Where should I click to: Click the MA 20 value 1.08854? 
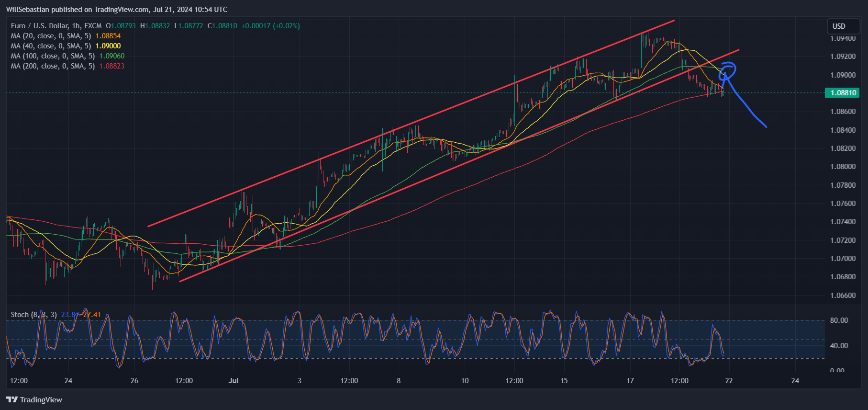click(108, 36)
